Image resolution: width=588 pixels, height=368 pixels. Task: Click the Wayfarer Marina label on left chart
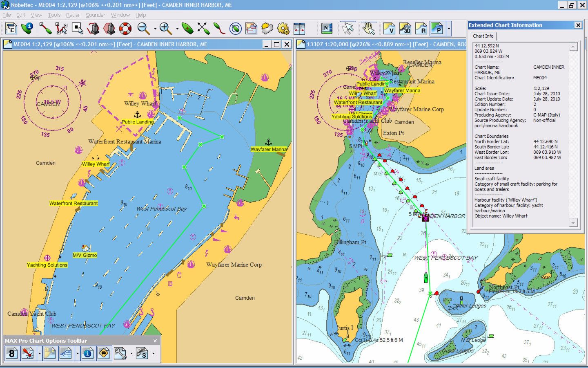tap(269, 149)
